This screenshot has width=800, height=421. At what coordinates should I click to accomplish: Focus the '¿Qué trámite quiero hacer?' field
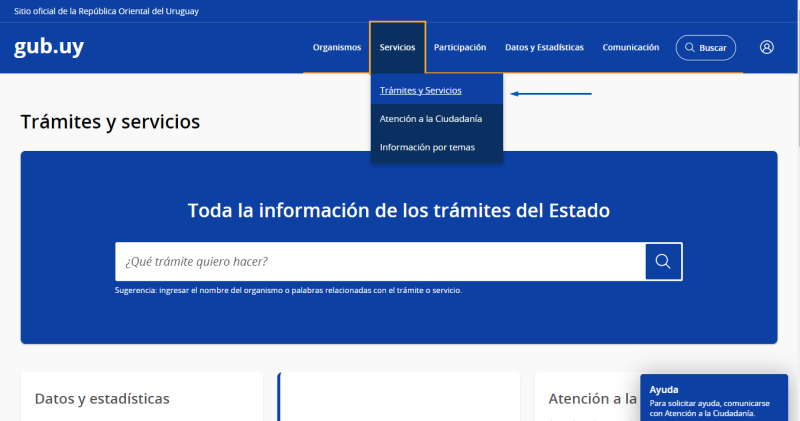coord(380,261)
